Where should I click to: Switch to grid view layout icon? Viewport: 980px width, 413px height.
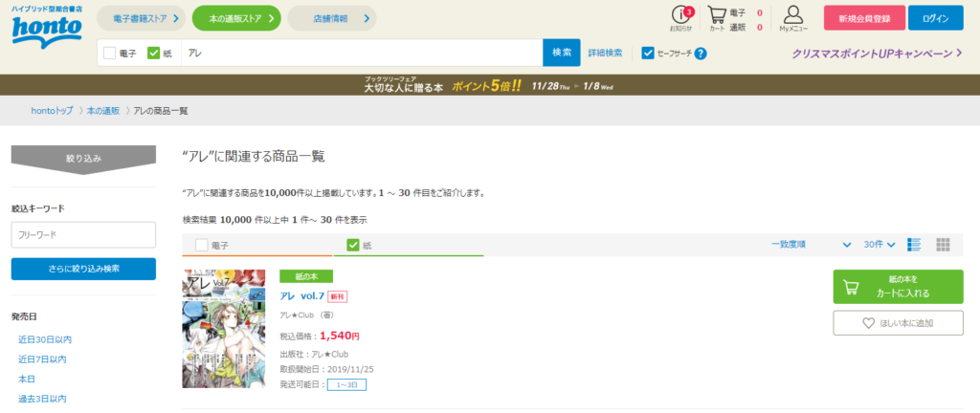coord(942,244)
